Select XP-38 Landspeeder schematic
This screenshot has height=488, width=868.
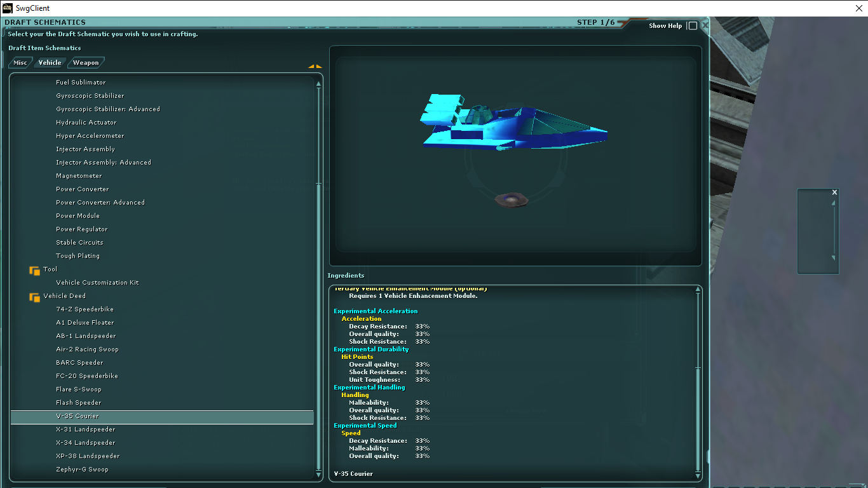(88, 456)
